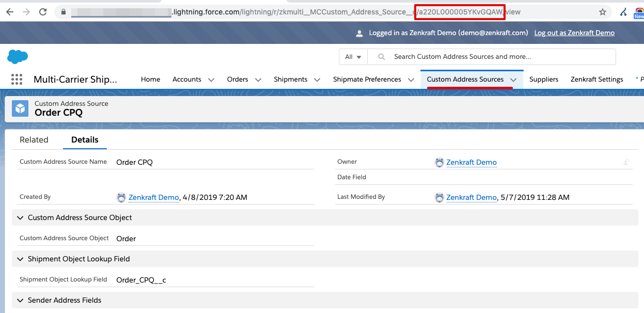644x313 pixels.
Task: Click the Owner avatar icon
Action: pos(439,162)
